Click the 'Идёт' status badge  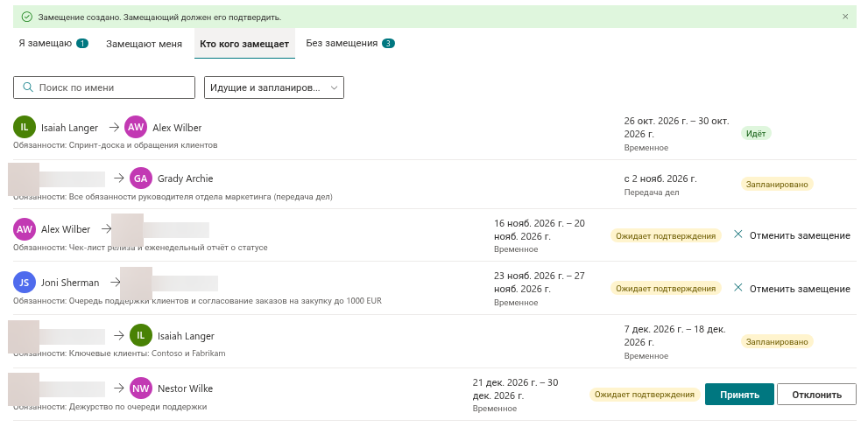(x=756, y=133)
